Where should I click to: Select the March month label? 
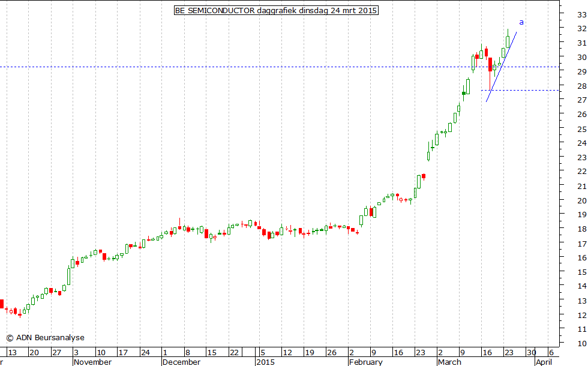(449, 362)
